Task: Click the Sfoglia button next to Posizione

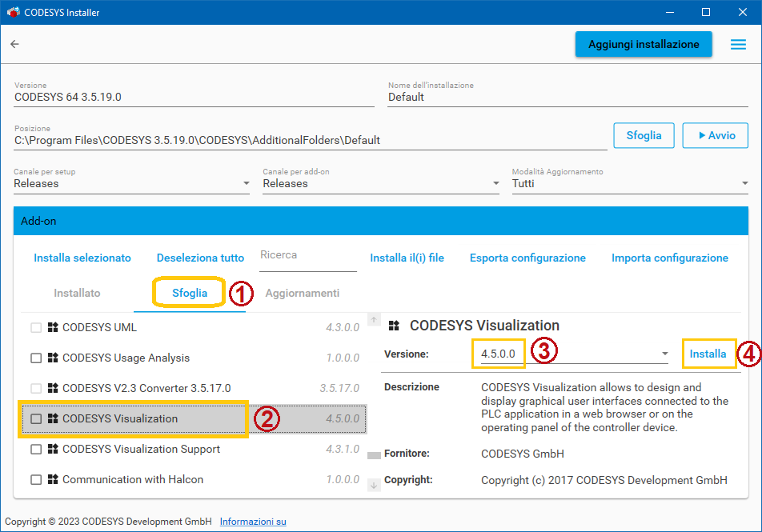Action: 644,135
